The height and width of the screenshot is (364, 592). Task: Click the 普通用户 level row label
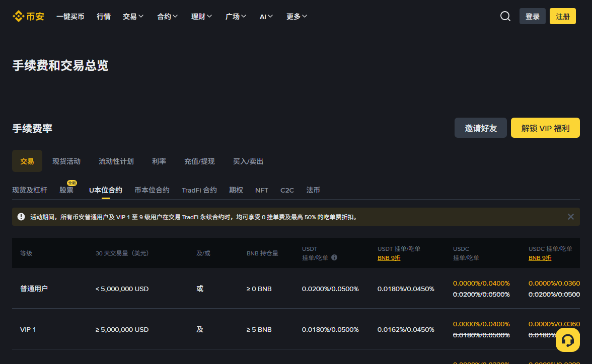(34, 289)
